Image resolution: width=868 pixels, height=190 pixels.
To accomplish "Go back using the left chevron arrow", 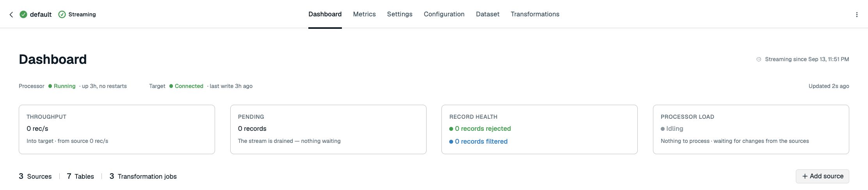I will click(x=11, y=14).
